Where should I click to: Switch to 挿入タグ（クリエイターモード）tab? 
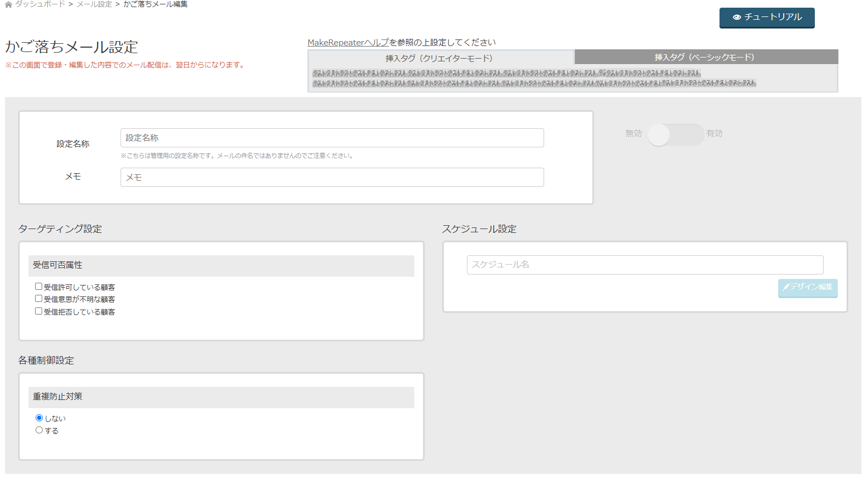tap(441, 58)
